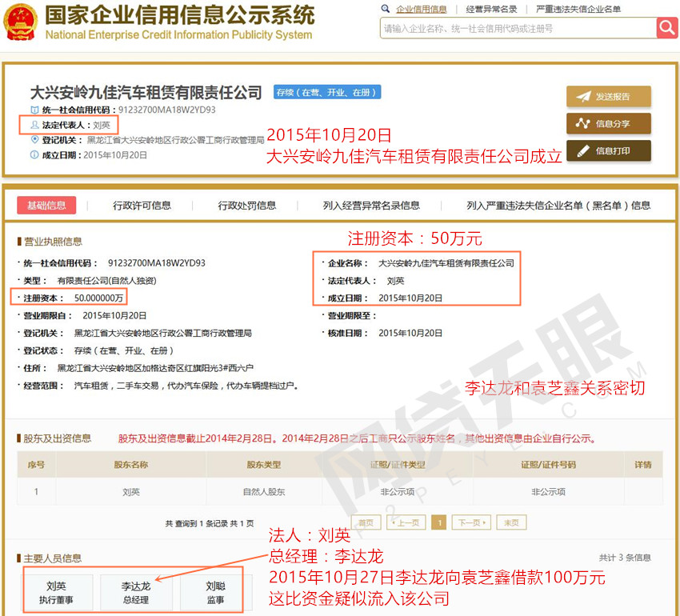Click the 共 查询到 1 条记录 summary

[210, 523]
